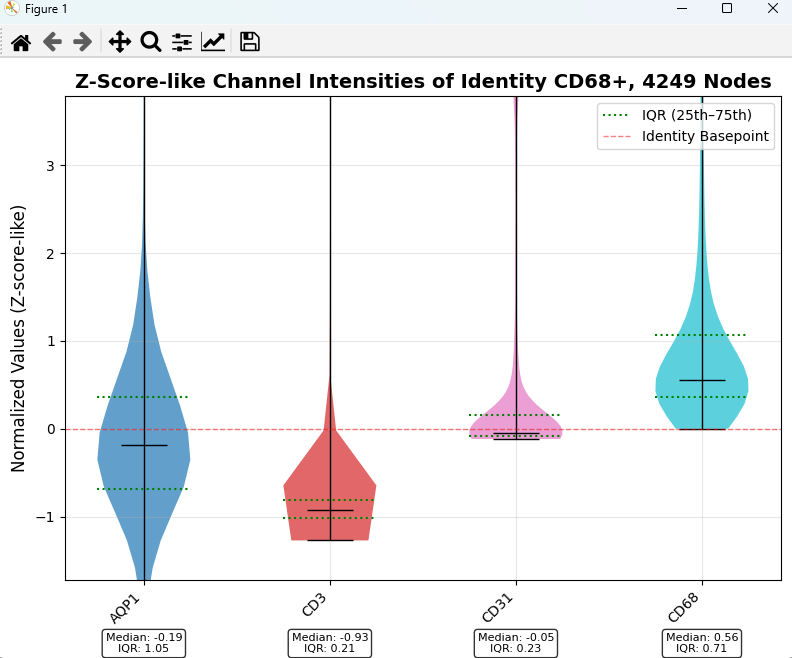Open the Configure subplots dialog
This screenshot has width=792, height=658.
[182, 42]
